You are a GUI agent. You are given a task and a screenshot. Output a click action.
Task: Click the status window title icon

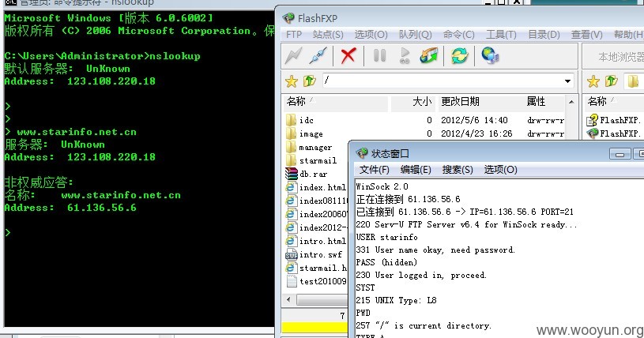(x=362, y=153)
